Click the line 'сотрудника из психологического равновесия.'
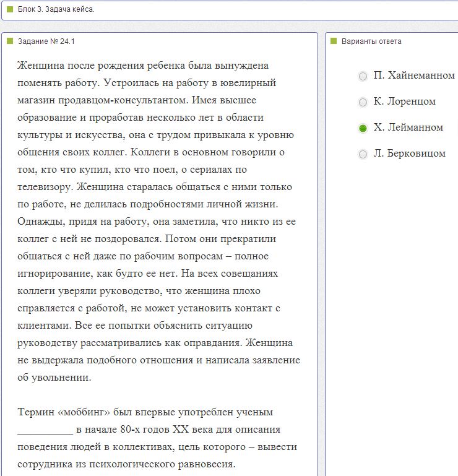 point(126,464)
